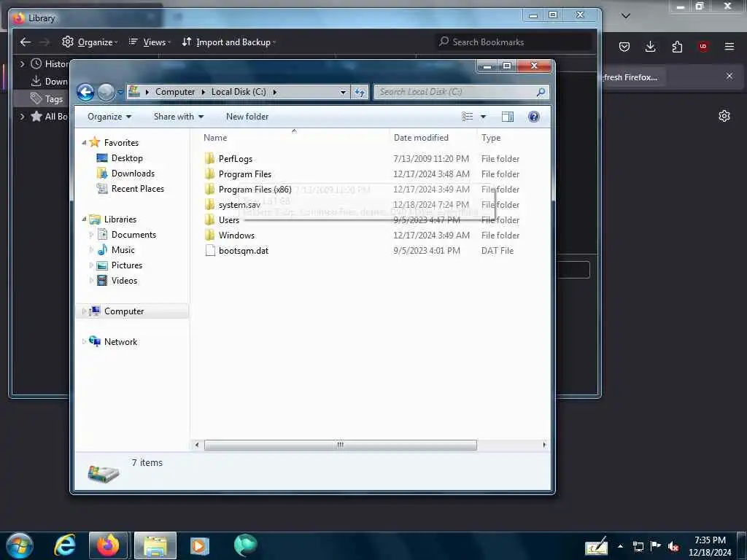Sort files by the Name column
Viewport: 747px width, 560px height.
coord(215,138)
